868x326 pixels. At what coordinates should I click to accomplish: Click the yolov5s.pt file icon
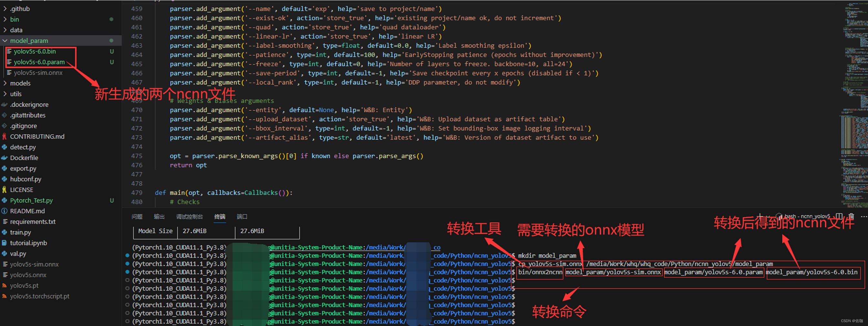[5, 286]
